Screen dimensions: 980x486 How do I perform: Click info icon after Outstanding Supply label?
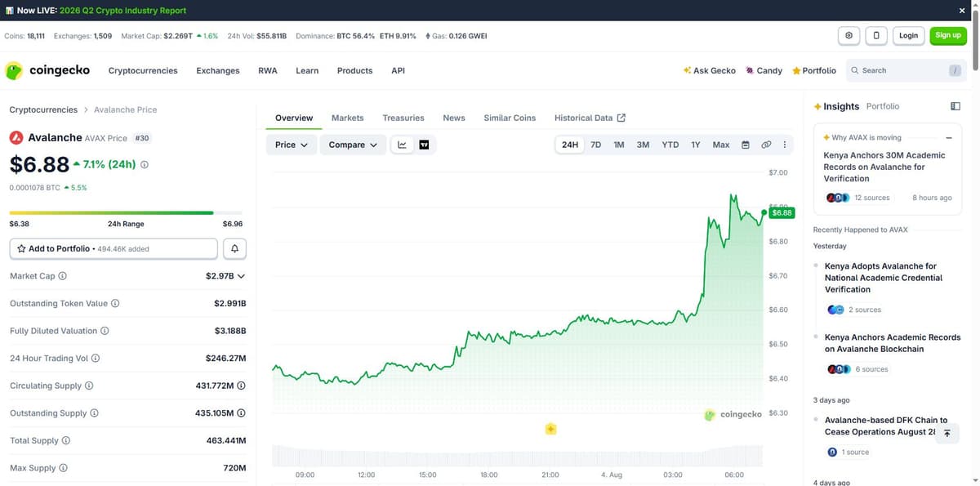(94, 413)
